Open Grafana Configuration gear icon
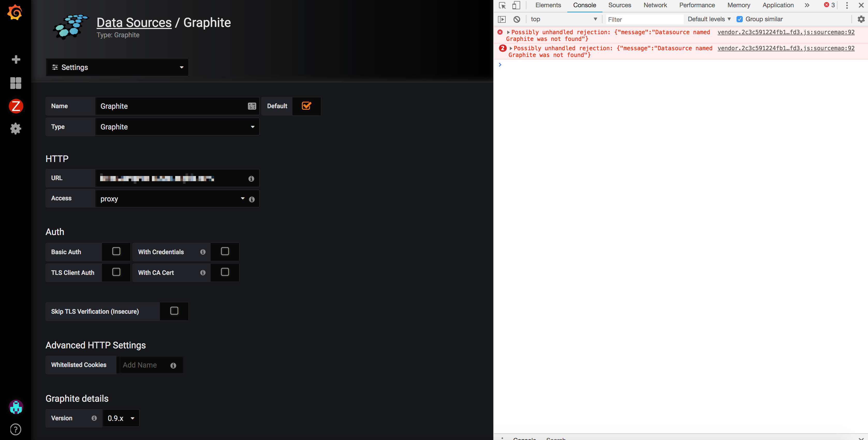868x440 pixels. 16,128
